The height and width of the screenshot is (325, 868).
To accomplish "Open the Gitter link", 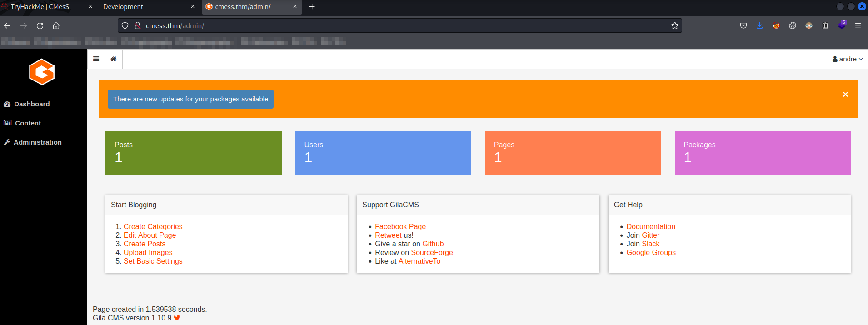I will click(650, 235).
